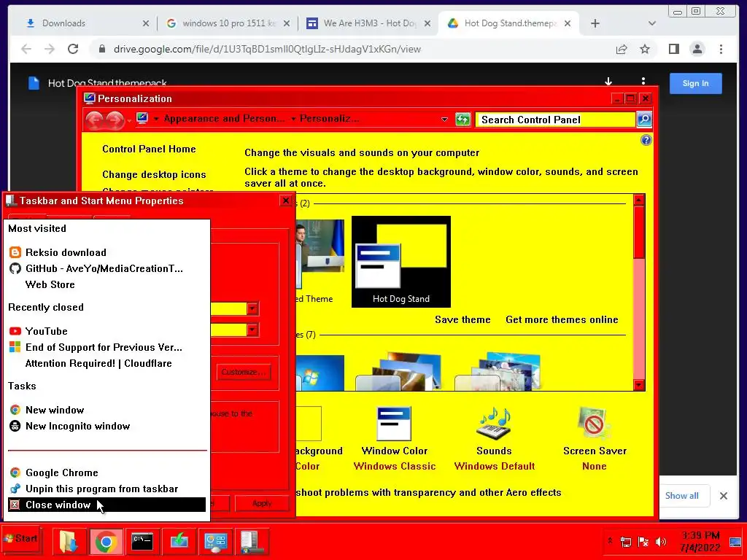The width and height of the screenshot is (747, 560).
Task: Open Change desktop icons link
Action: 154,174
